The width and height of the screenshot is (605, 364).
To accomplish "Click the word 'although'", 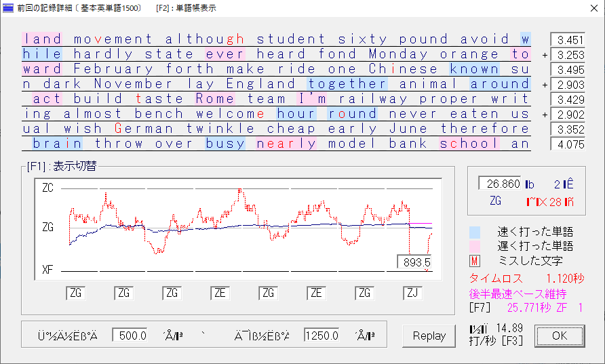I will 205,39.
